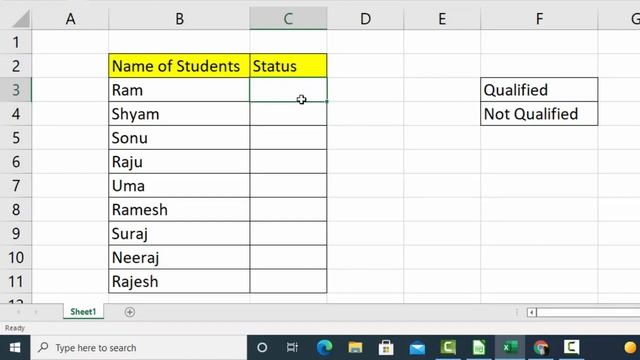Open Task View in the taskbar
640x360 pixels.
pyautogui.click(x=292, y=348)
